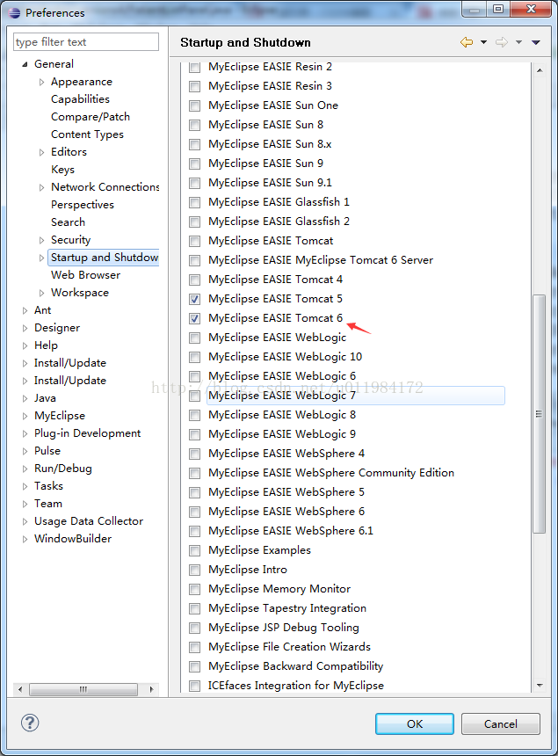Click the plugin list vertical scrollbar thumb

point(540,414)
